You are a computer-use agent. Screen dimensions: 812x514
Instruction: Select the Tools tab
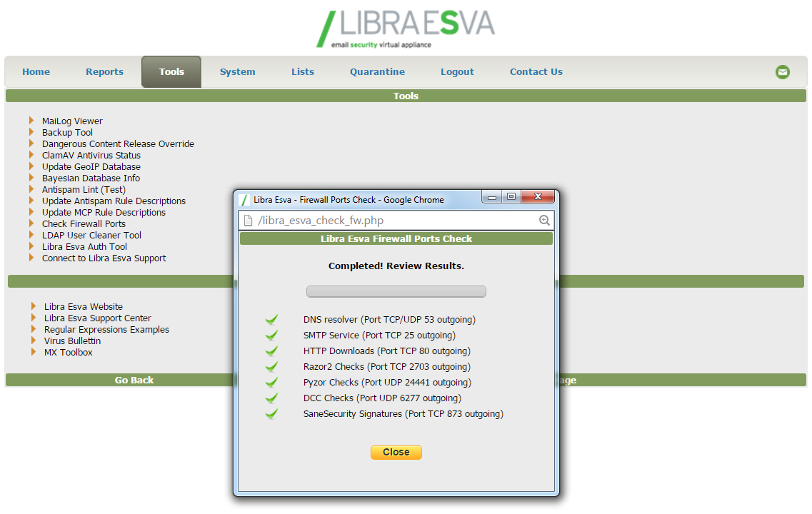(171, 72)
